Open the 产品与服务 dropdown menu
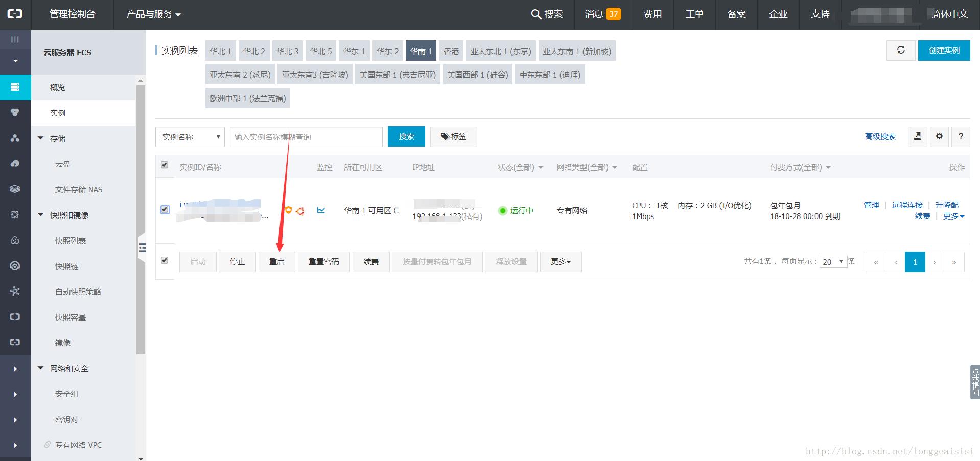The height and width of the screenshot is (461, 980). (153, 14)
